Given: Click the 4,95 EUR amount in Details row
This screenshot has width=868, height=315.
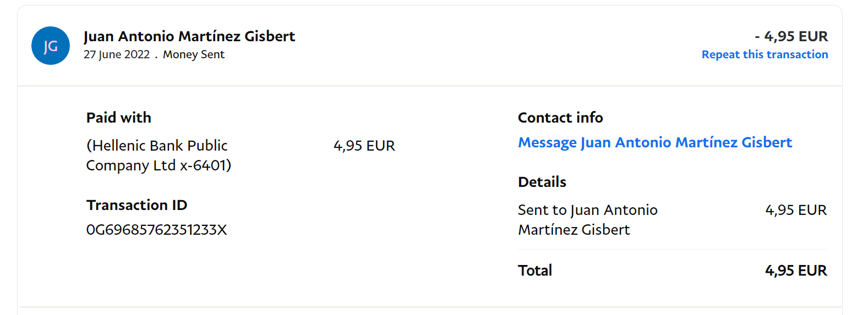Looking at the screenshot, I should pyautogui.click(x=796, y=210).
